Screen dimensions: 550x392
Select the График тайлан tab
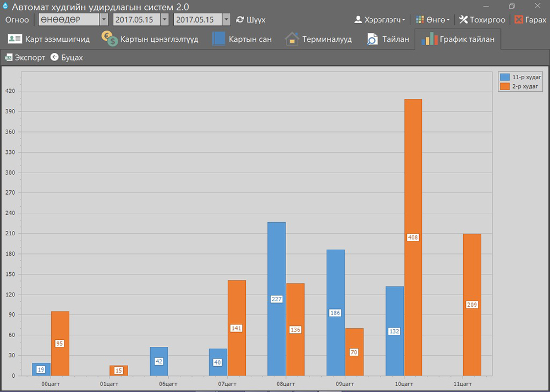click(x=458, y=39)
